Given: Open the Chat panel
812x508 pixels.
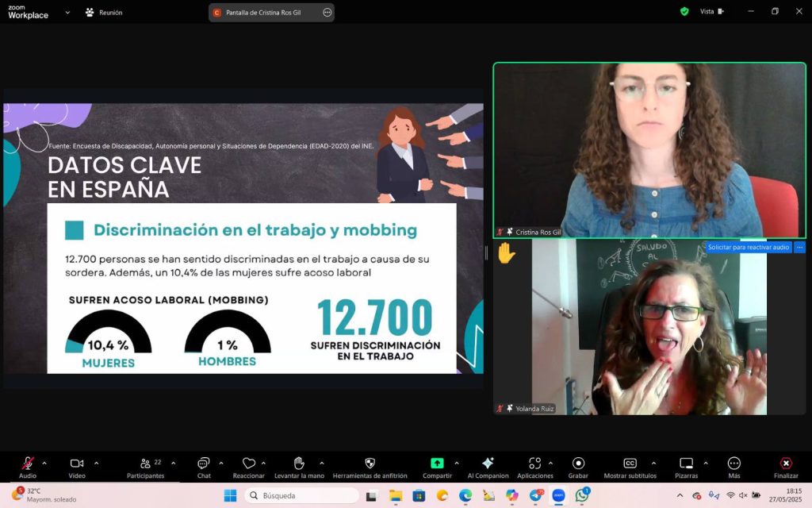Looking at the screenshot, I should [x=204, y=467].
